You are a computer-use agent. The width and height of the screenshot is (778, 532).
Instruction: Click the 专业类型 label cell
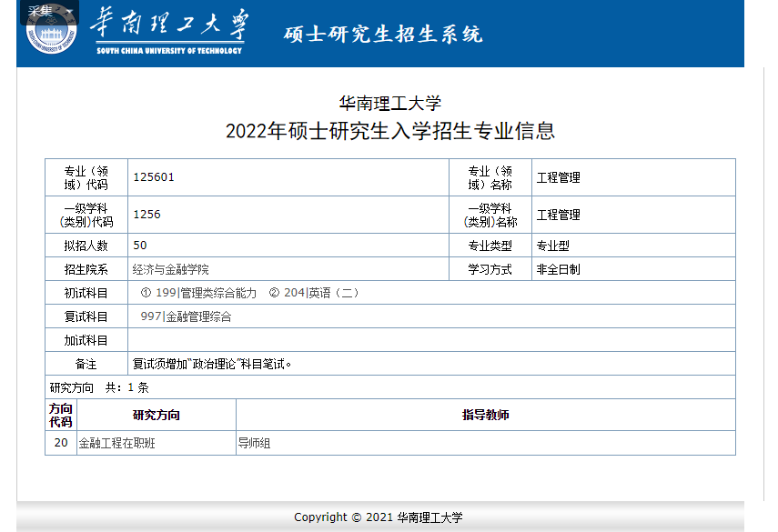[x=490, y=246]
